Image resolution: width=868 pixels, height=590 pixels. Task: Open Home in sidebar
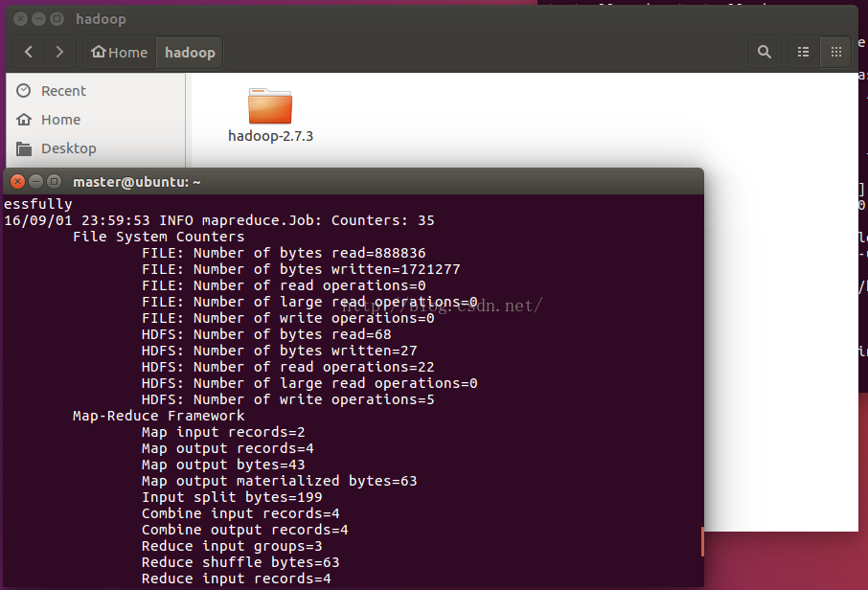[x=61, y=120]
